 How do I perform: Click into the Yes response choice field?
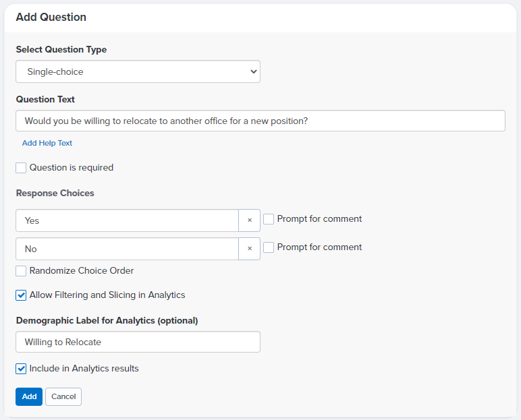(x=128, y=220)
